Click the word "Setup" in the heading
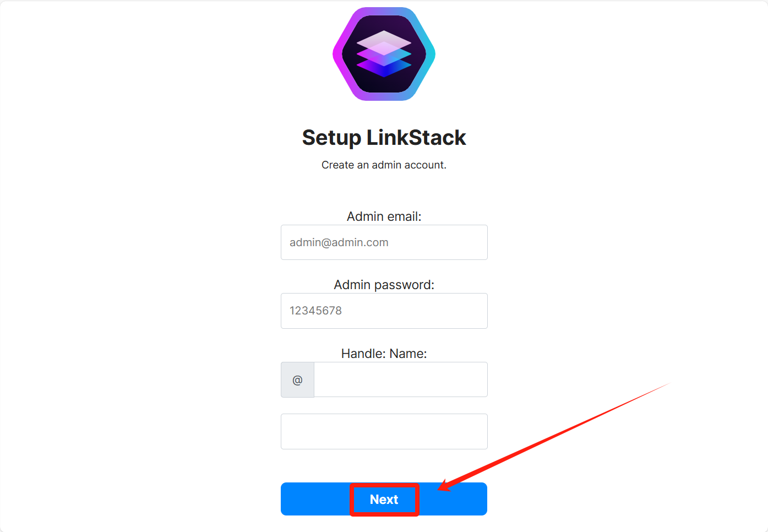Screen dimensions: 768x532 click(x=331, y=138)
